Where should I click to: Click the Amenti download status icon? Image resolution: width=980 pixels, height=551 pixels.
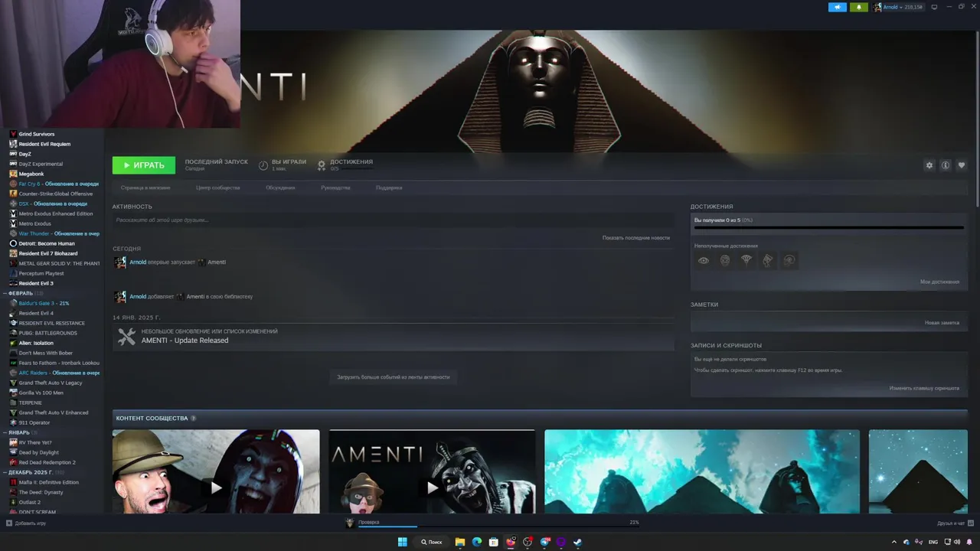pos(350,523)
